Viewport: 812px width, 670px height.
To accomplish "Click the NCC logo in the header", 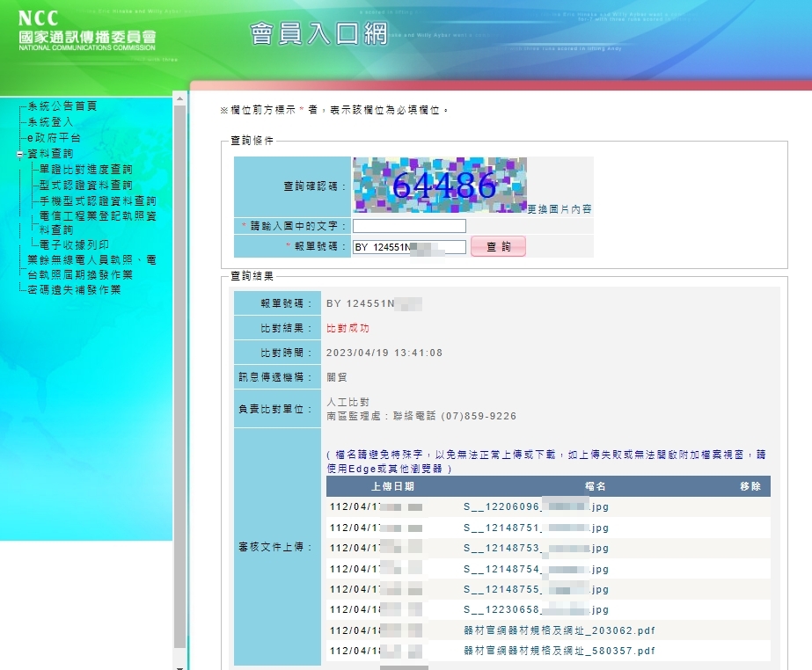I will 87,31.
